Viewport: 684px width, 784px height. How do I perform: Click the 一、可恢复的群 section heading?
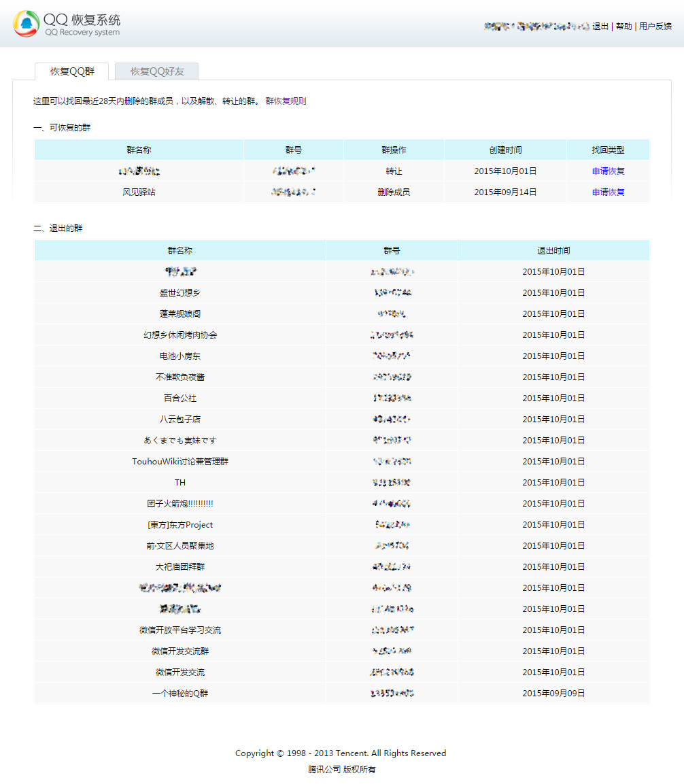pyautogui.click(x=62, y=128)
